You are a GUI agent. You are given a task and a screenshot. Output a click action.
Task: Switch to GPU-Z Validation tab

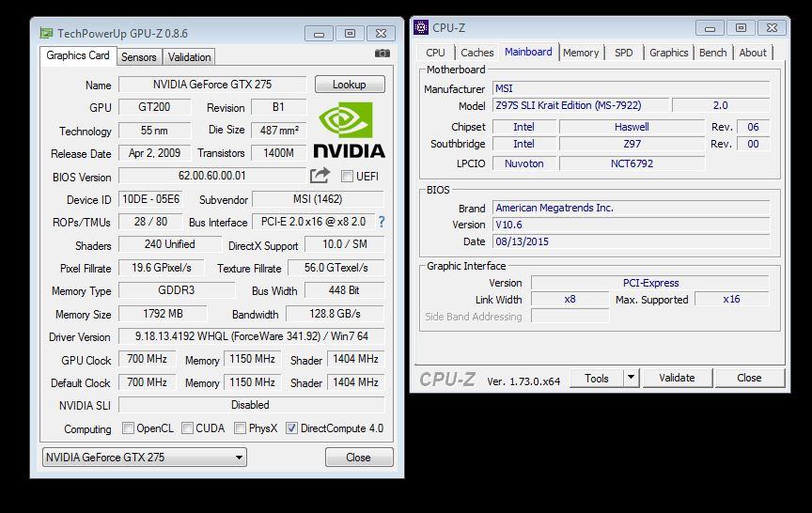pos(189,57)
